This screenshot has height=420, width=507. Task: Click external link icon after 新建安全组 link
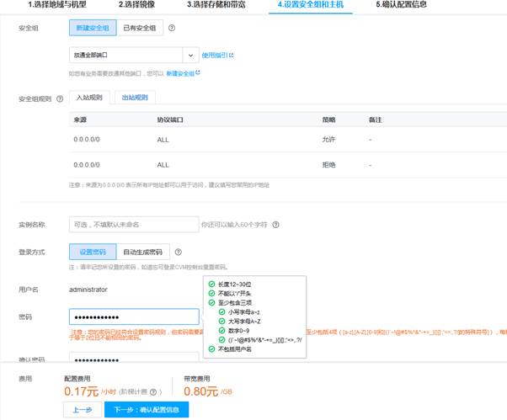[198, 73]
